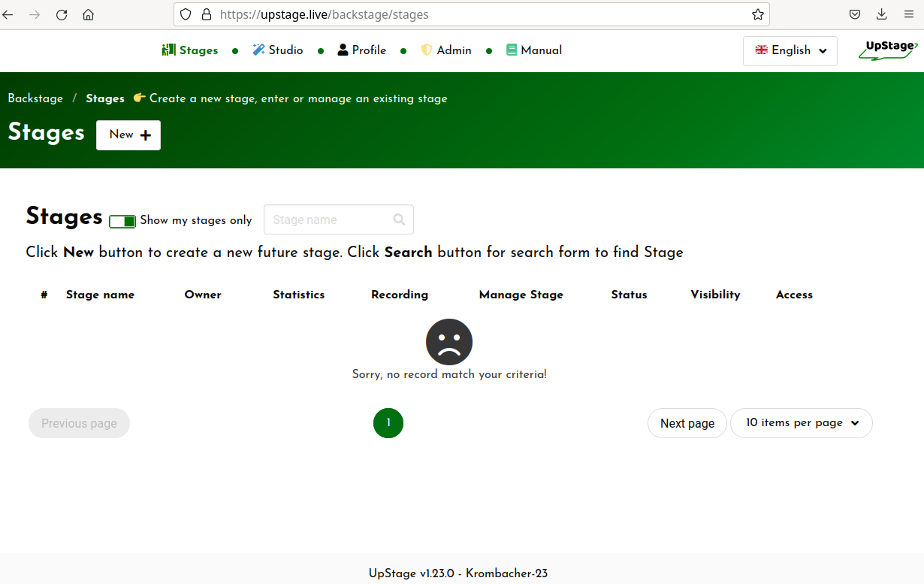Image resolution: width=924 pixels, height=584 pixels.
Task: Click the Manage Stage column header
Action: pos(521,295)
